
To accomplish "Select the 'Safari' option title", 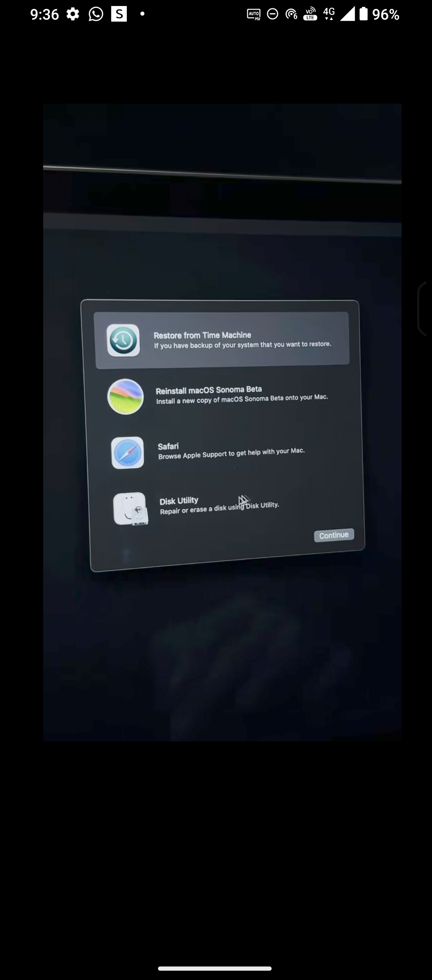I will (x=168, y=446).
